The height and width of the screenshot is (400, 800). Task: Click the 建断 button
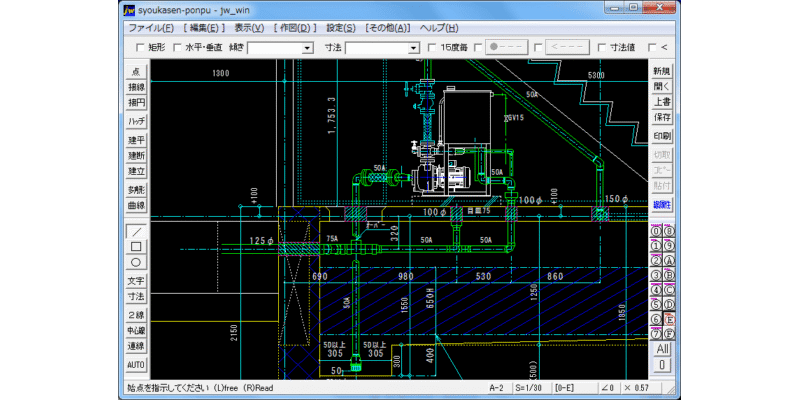(136, 156)
